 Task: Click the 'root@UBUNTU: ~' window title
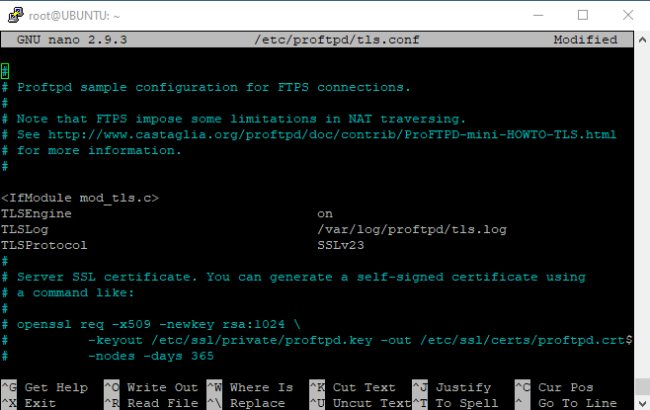tap(74, 16)
